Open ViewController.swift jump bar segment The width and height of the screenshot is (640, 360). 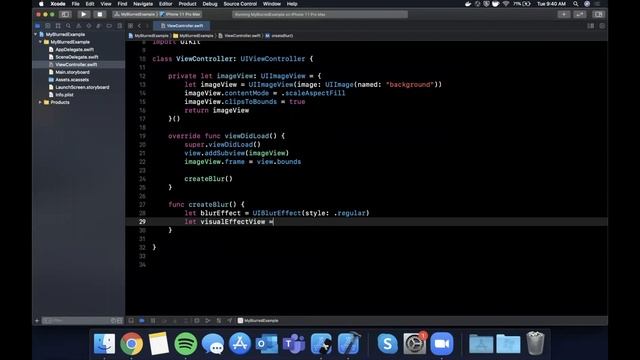tap(239, 36)
